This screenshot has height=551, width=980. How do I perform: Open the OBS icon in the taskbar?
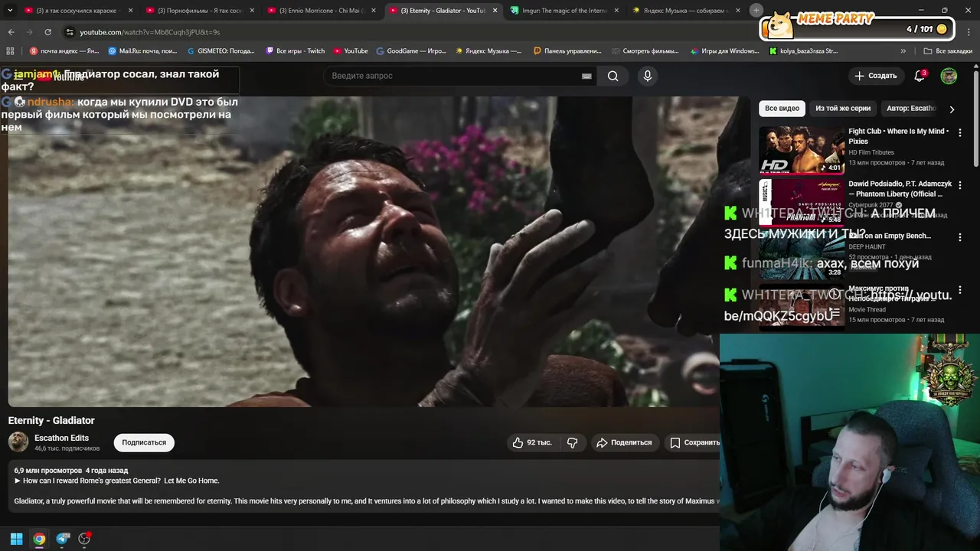(x=84, y=539)
